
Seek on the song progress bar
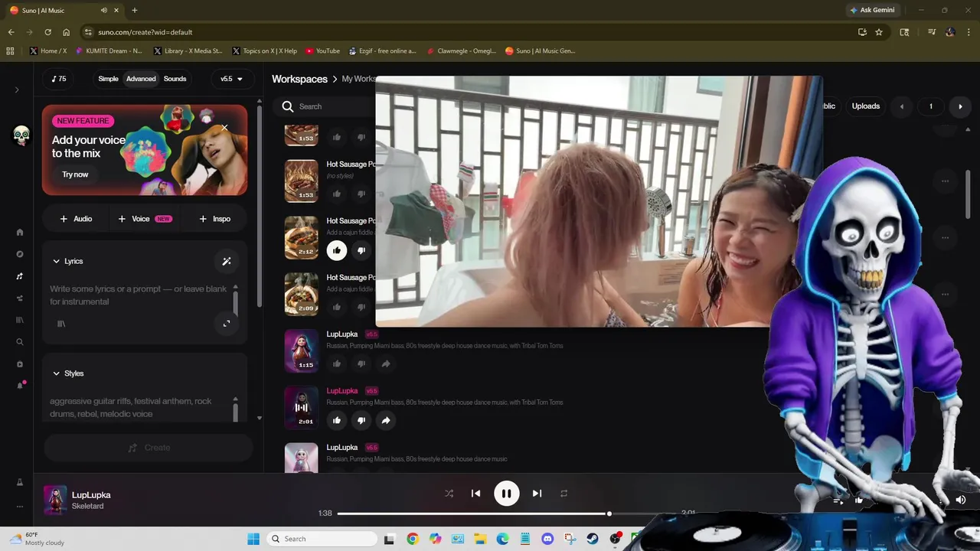[x=505, y=514]
